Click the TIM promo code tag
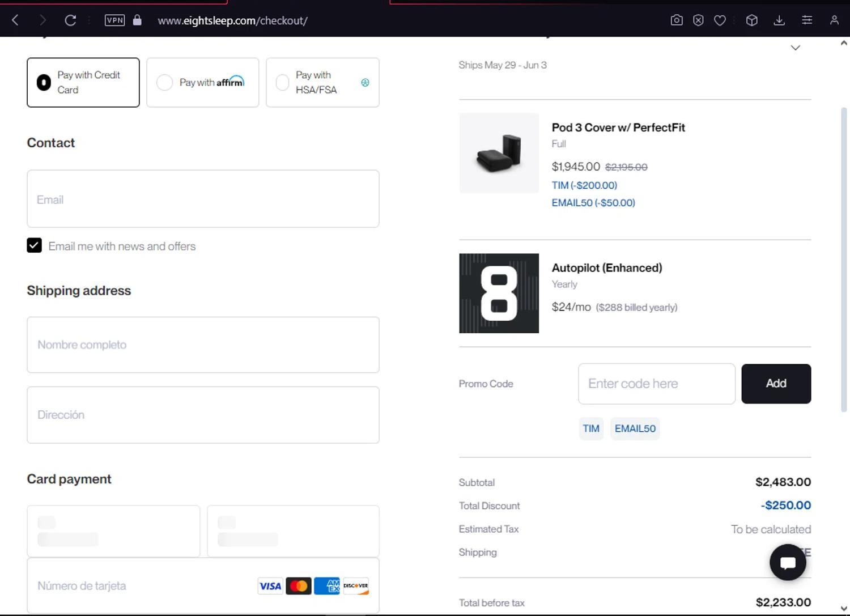The width and height of the screenshot is (850, 616). coord(591,428)
